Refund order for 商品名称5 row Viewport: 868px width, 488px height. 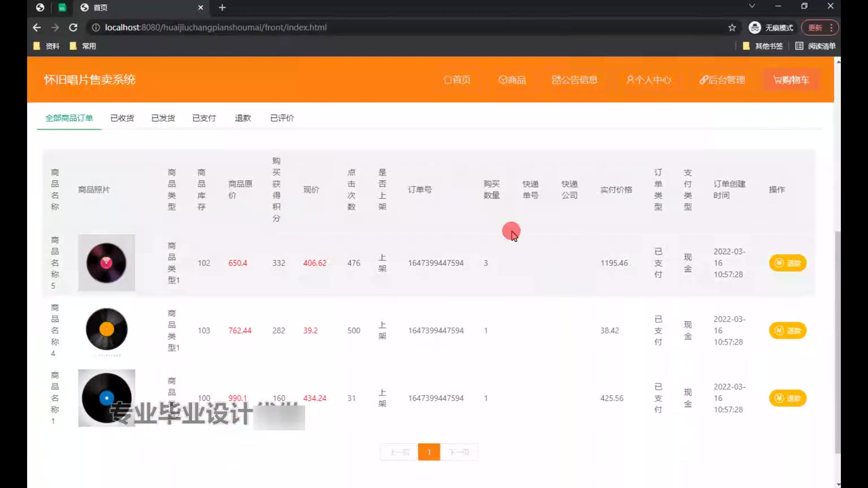[x=788, y=263]
